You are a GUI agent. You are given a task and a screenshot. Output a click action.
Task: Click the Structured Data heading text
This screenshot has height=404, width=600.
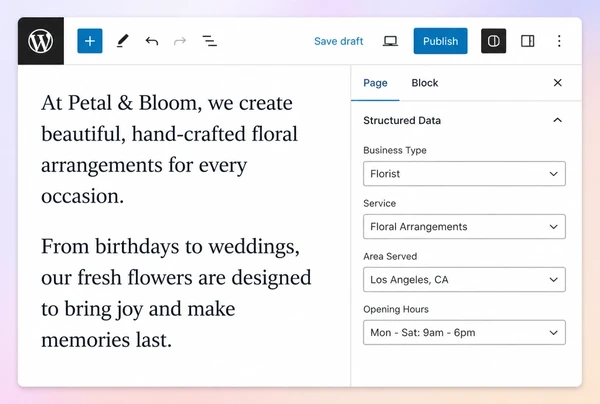(x=402, y=121)
